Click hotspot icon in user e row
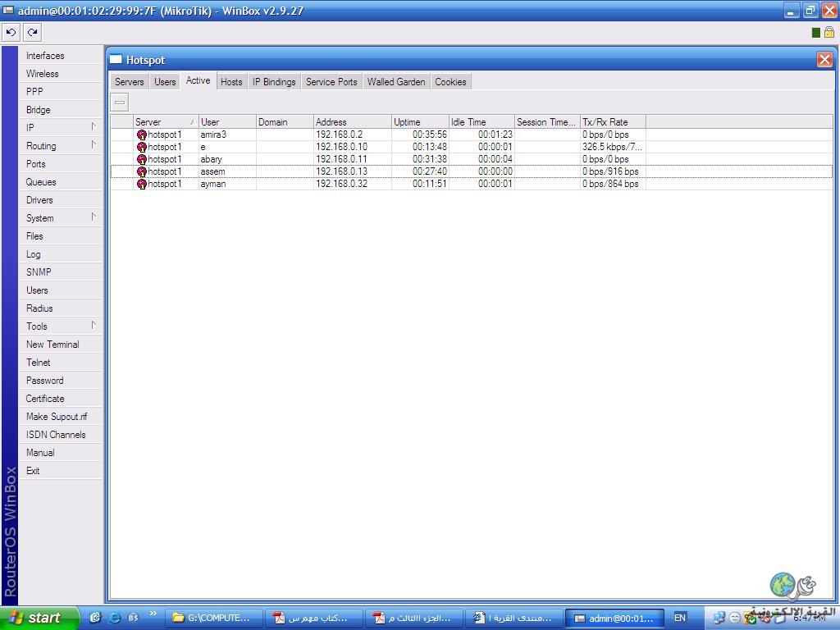This screenshot has width=840, height=630. coord(141,147)
